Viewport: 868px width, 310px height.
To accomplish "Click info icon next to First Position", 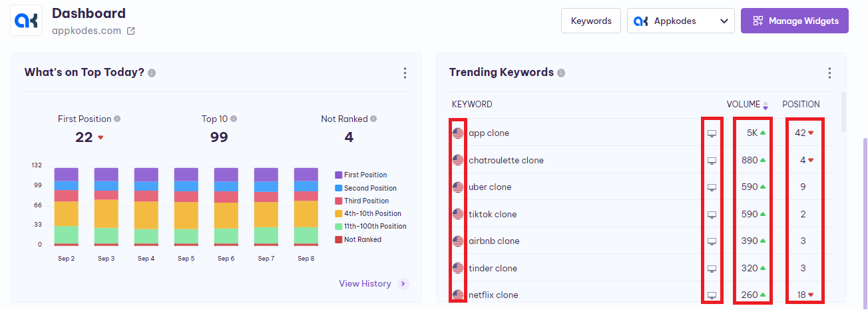I will 117,119.
